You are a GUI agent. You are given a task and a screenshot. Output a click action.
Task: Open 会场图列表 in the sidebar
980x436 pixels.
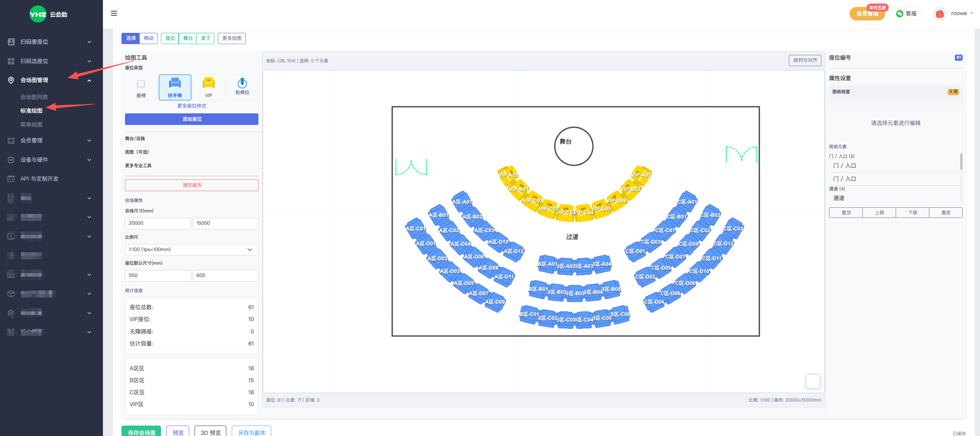pyautogui.click(x=34, y=97)
